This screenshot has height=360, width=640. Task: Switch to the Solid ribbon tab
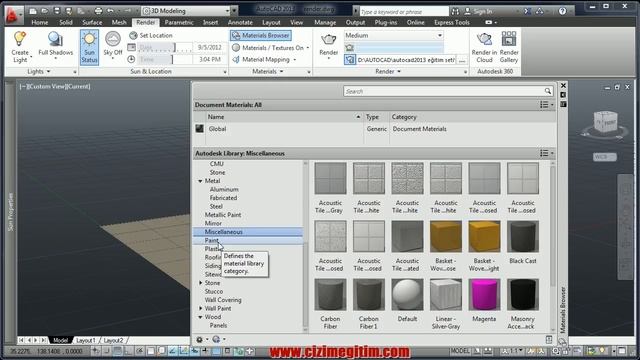pyautogui.click(x=66, y=22)
